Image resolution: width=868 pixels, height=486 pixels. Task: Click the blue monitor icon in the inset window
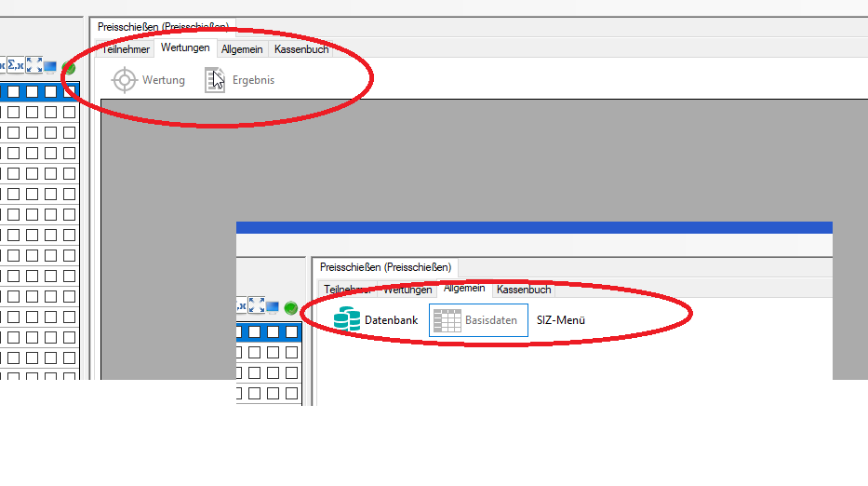(x=274, y=307)
